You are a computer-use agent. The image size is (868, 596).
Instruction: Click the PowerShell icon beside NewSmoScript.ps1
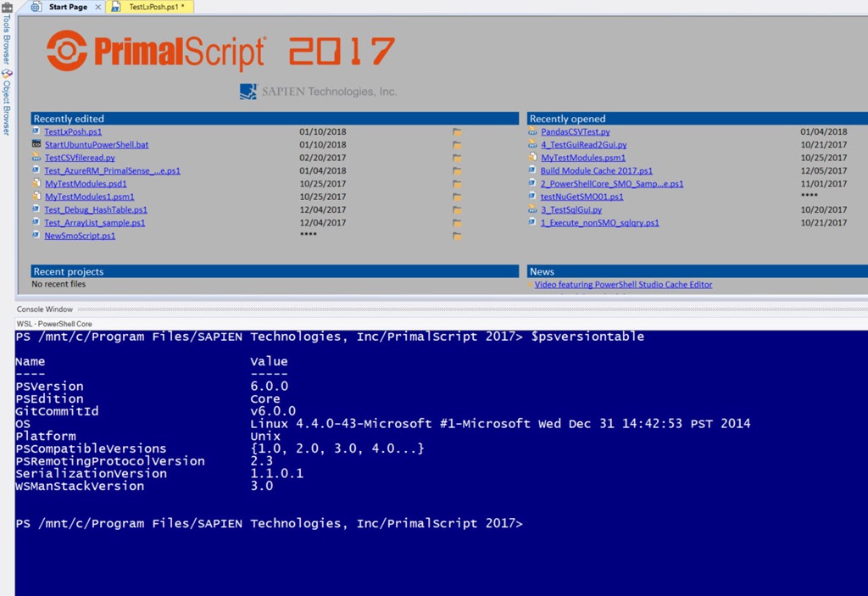point(36,235)
